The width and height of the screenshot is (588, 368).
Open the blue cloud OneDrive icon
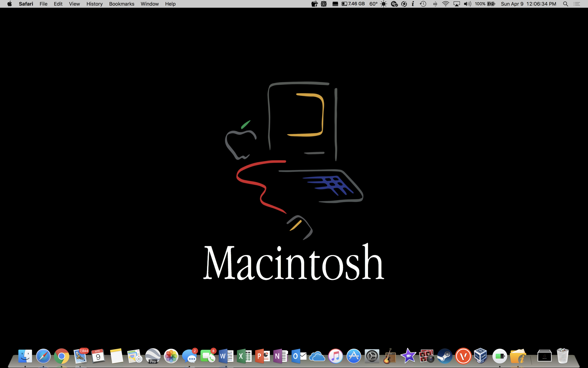317,357
